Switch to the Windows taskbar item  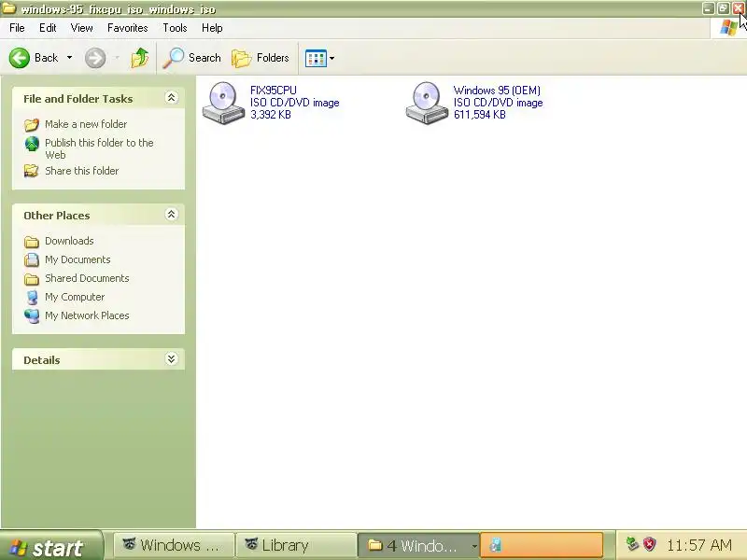coord(174,545)
